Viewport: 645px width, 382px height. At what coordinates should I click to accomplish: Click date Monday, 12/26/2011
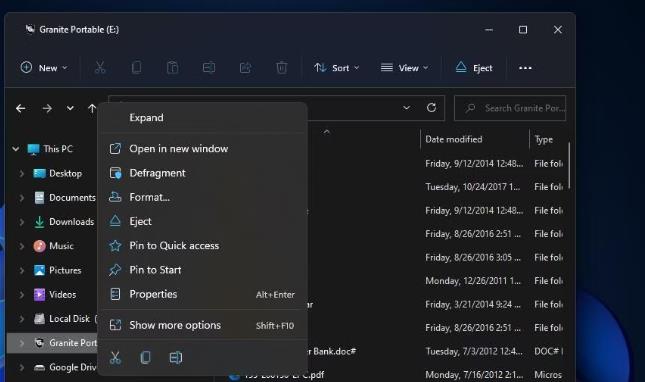tap(473, 281)
